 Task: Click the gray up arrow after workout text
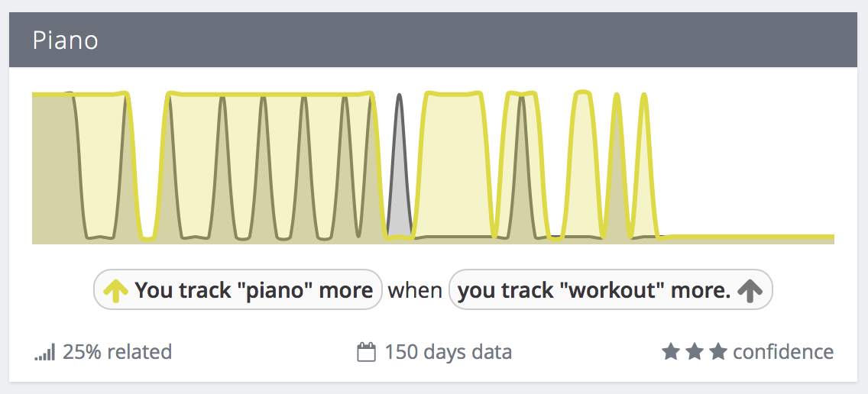pos(750,290)
